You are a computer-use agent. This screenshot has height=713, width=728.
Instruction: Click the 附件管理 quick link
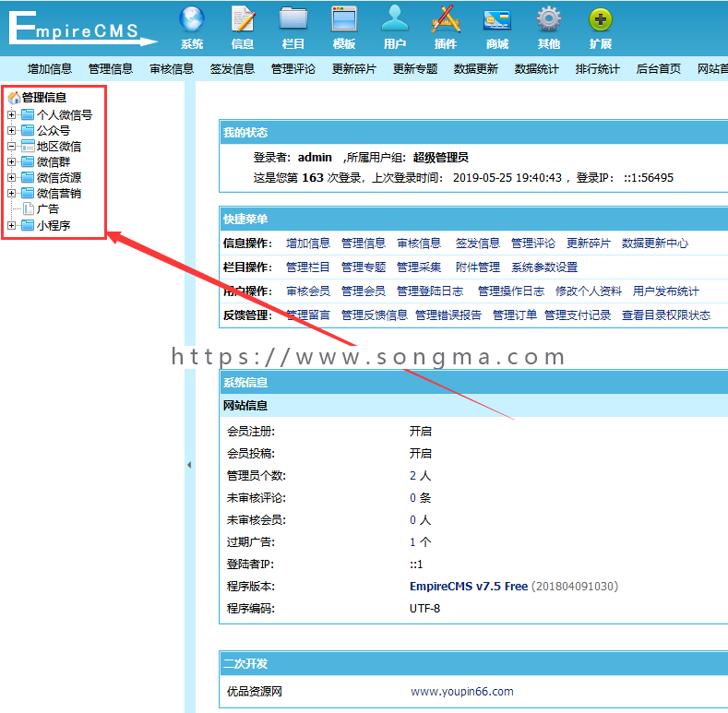pyautogui.click(x=478, y=267)
